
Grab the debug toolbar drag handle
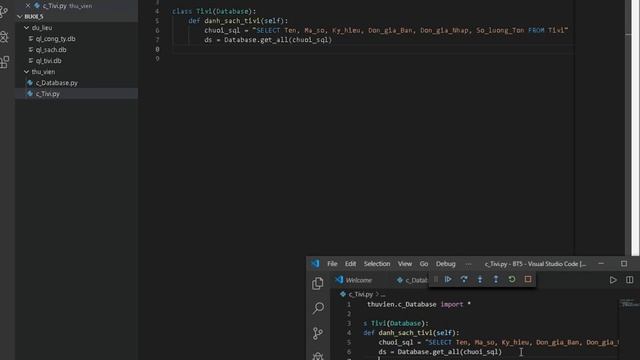(436, 280)
